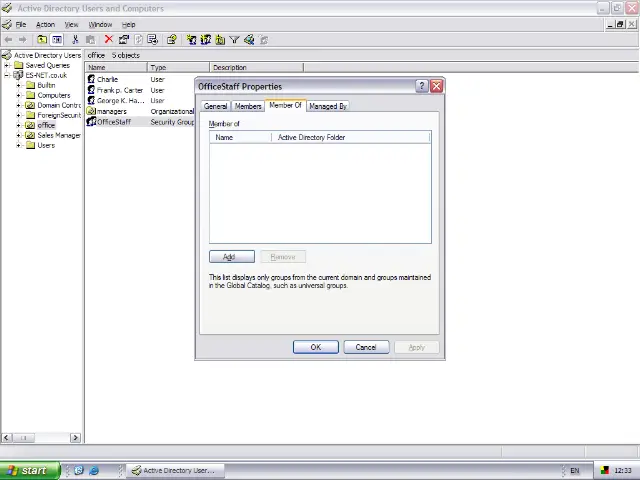Screen dimensions: 640x480
Task: Select the Sales Manager tree item
Action: [59, 135]
